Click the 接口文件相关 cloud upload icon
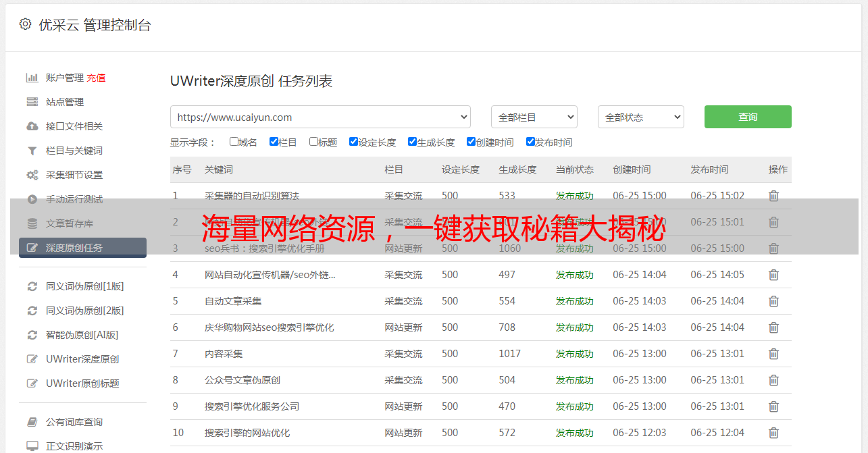The image size is (868, 453). (x=32, y=126)
